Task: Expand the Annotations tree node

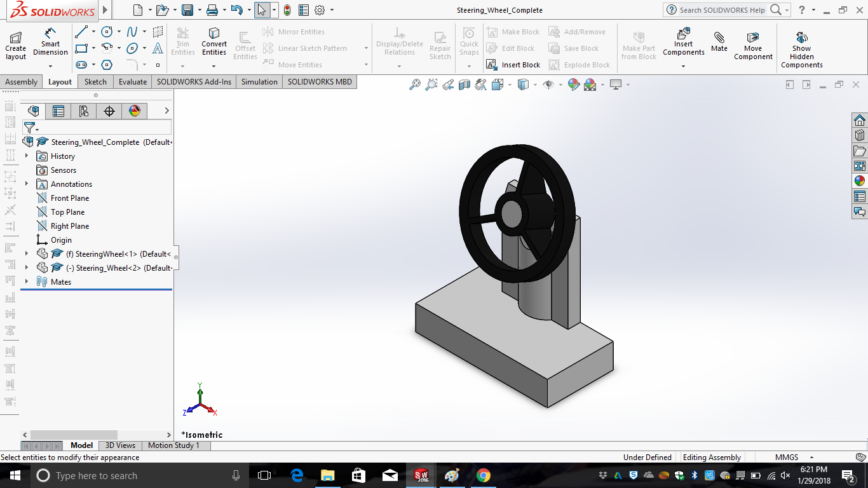Action: pos(27,184)
